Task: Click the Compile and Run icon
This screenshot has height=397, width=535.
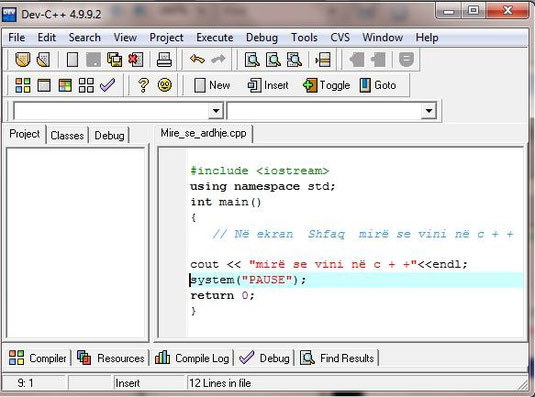Action: [65, 85]
